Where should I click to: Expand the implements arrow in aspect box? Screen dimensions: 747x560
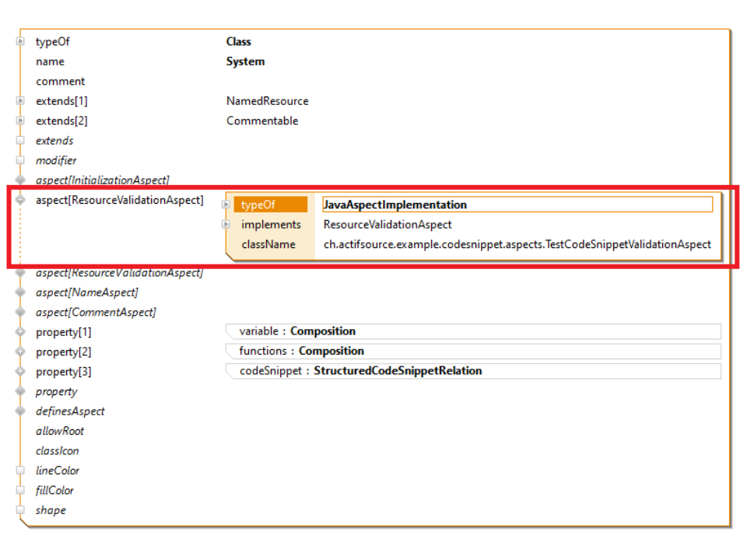coord(226,225)
